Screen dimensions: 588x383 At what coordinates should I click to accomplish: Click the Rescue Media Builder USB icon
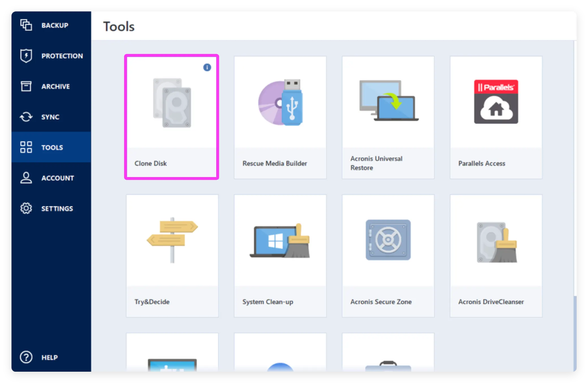280,102
